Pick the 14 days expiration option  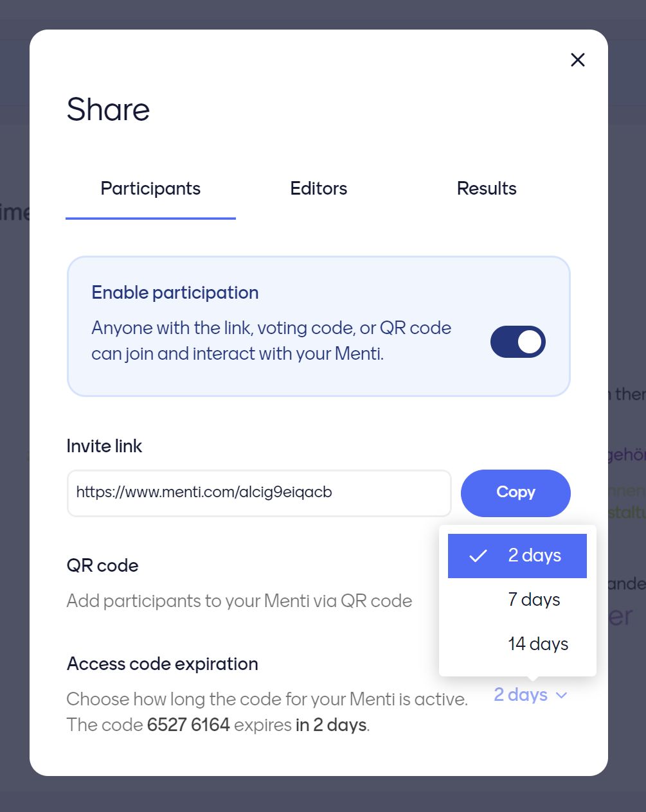[538, 644]
